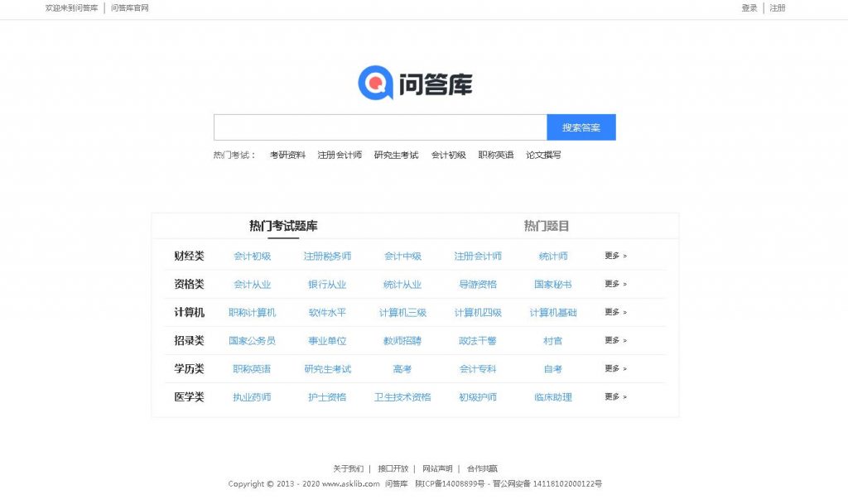Open 银行从业 link

327,284
